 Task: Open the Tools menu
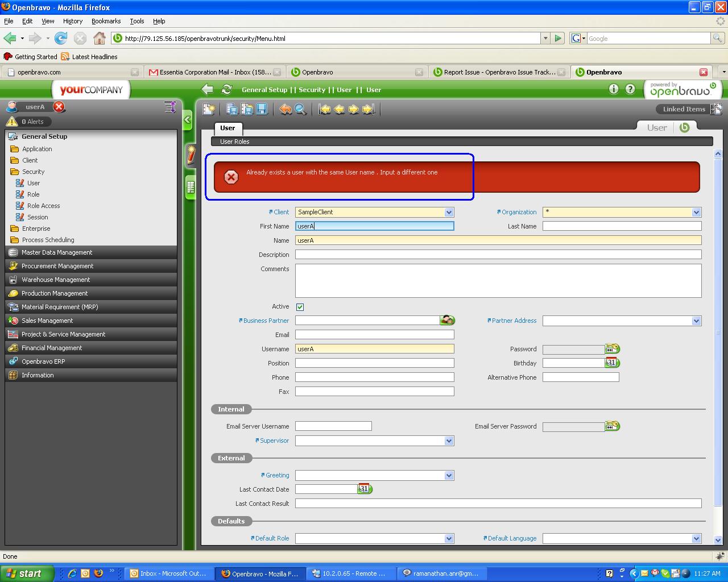(x=136, y=21)
